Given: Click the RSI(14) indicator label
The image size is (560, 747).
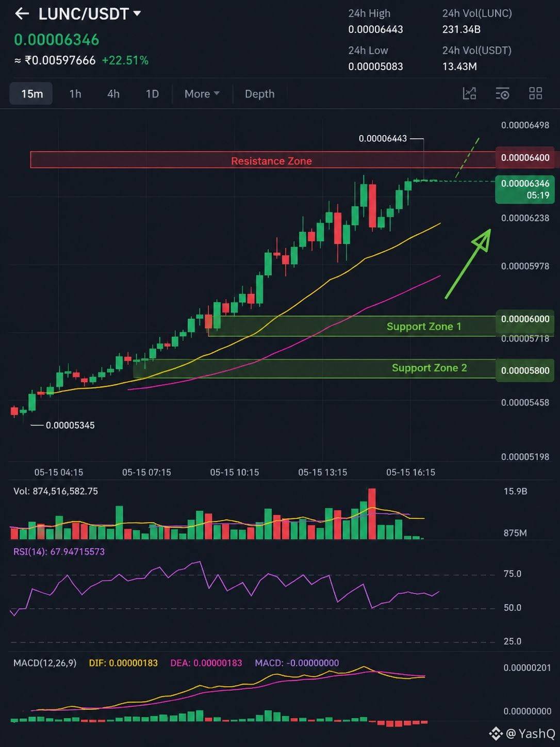Looking at the screenshot, I should (x=59, y=552).
